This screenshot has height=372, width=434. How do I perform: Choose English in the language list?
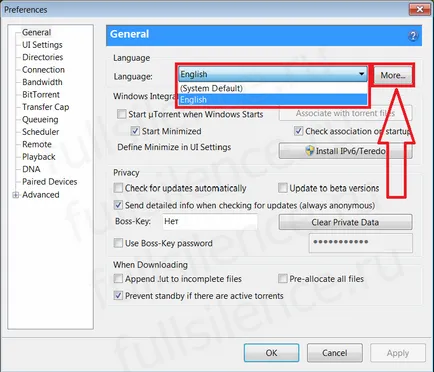273,100
